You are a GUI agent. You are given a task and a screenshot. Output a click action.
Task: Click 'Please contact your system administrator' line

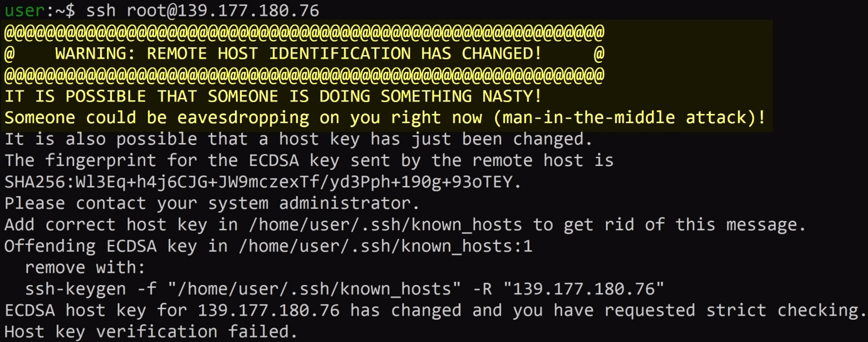click(212, 203)
